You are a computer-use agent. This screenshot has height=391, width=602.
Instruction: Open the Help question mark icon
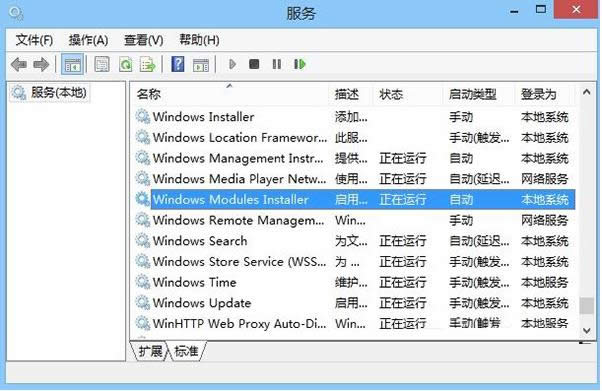click(x=177, y=64)
